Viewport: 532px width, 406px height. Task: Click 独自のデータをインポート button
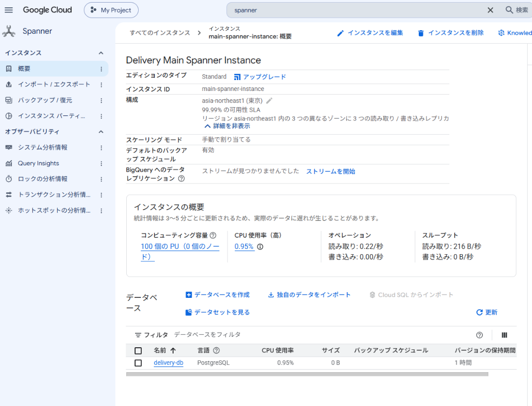[310, 295]
